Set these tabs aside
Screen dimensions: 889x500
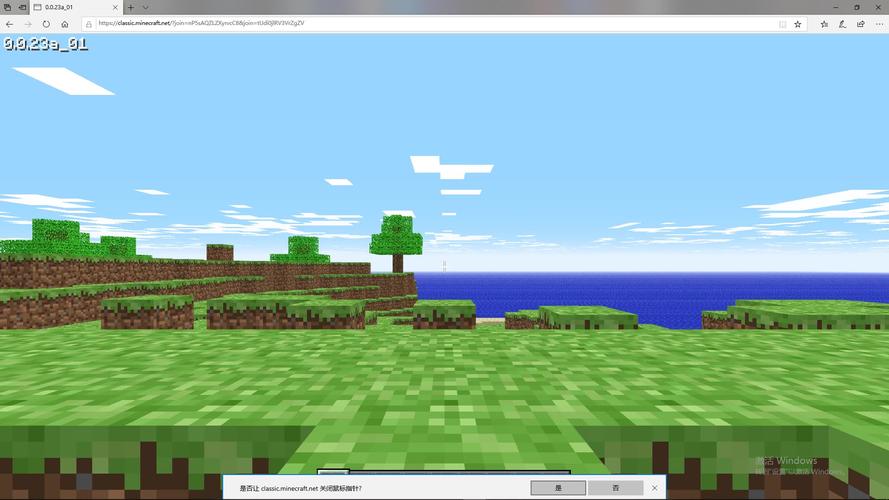[22, 7]
